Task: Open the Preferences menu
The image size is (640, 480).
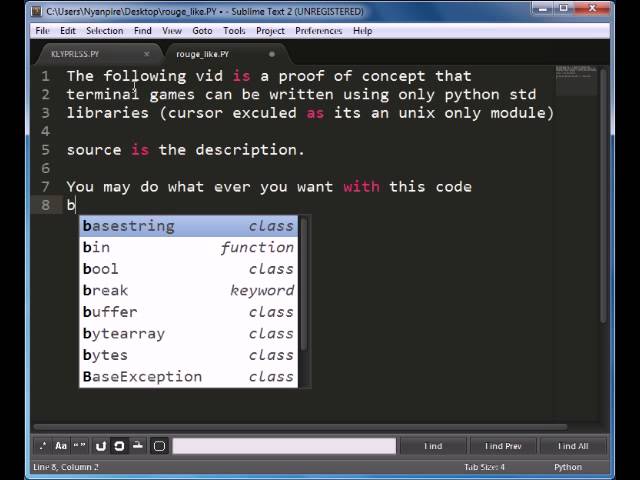Action: (x=318, y=31)
